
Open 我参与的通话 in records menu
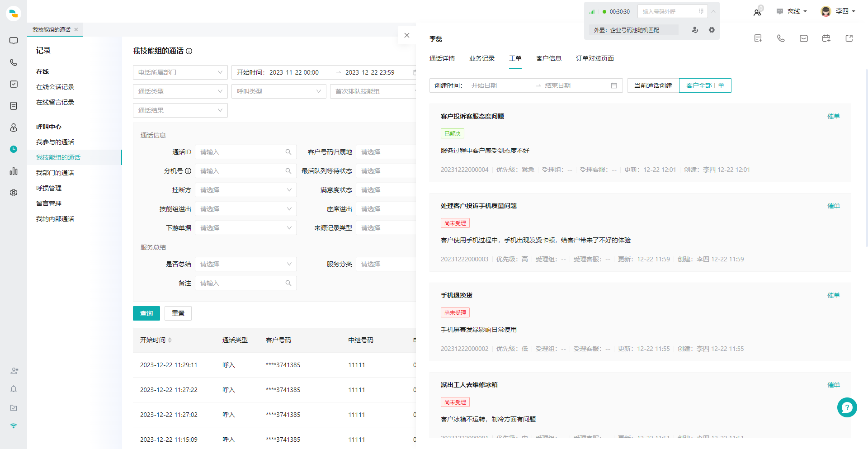[55, 142]
